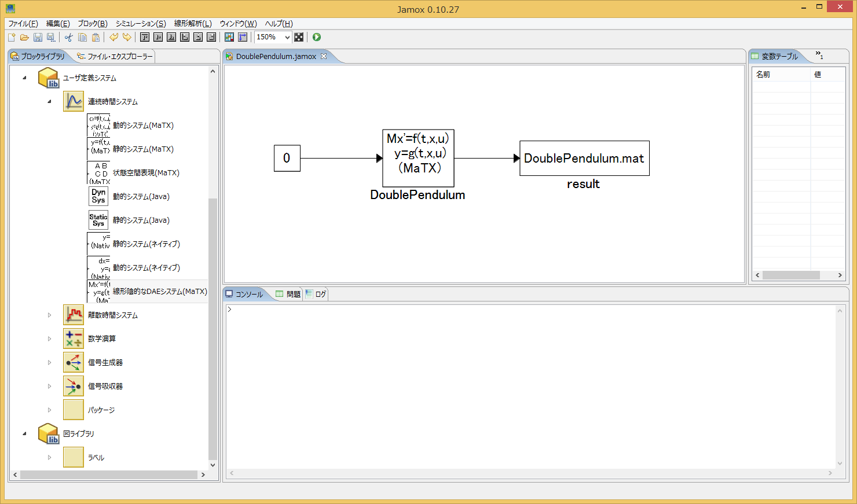Viewport: 857px width, 504px height.
Task: Click the open folder toolbar icon
Action: coord(24,38)
